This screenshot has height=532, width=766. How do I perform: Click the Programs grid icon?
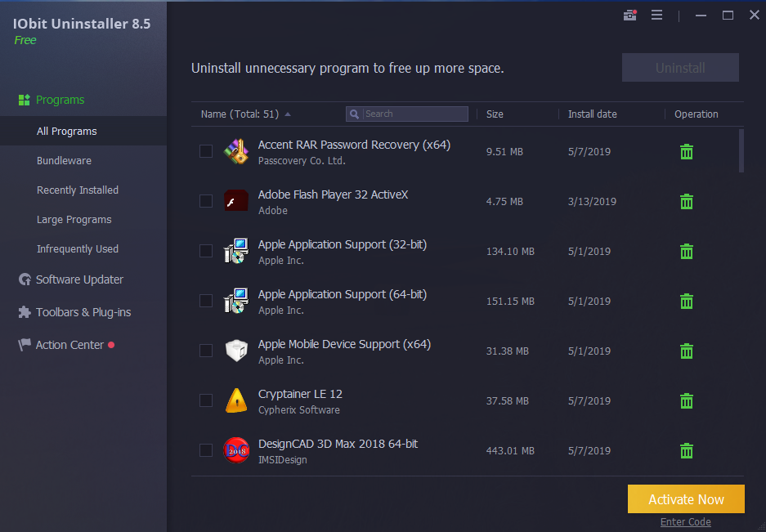[24, 101]
